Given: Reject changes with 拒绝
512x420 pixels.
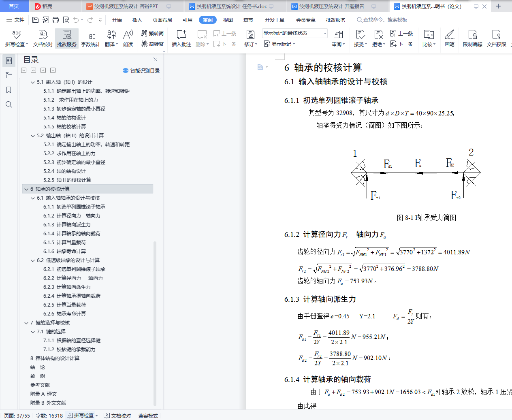Looking at the screenshot, I should pos(379,38).
